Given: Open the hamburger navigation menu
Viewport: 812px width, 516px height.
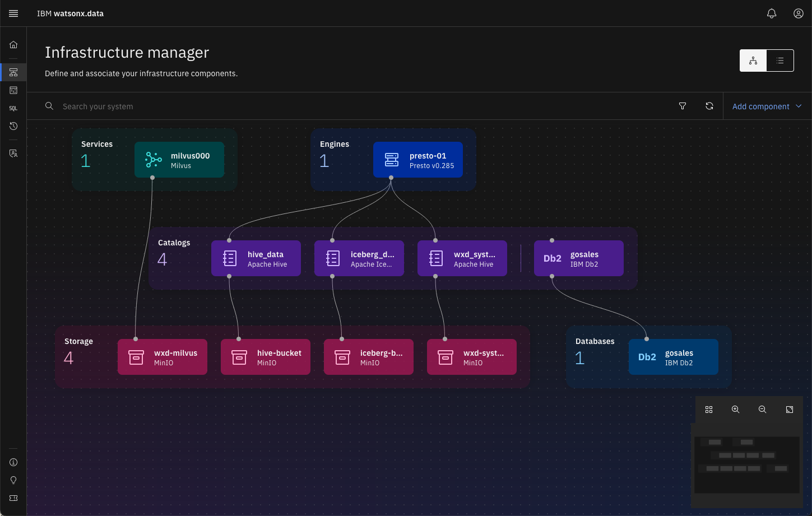Looking at the screenshot, I should click(13, 13).
